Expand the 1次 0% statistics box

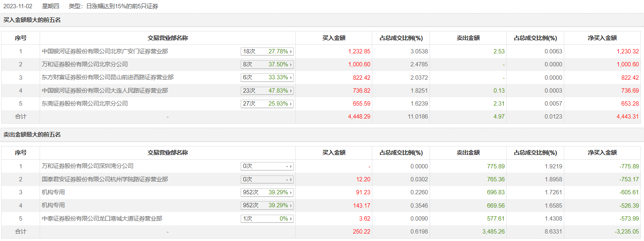tap(291, 219)
